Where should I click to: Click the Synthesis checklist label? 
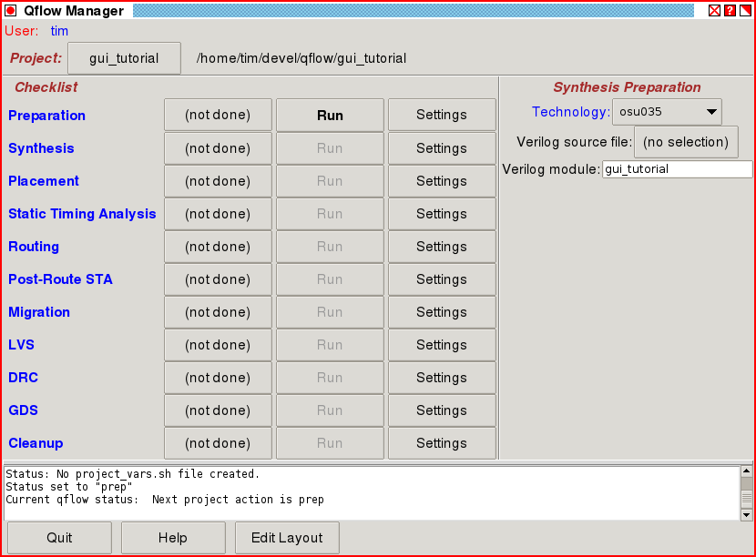point(41,148)
